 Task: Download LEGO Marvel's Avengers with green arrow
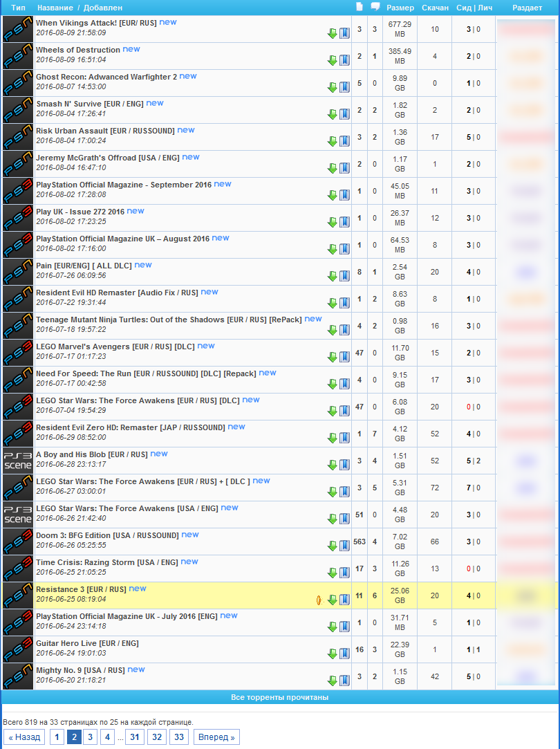click(x=333, y=358)
